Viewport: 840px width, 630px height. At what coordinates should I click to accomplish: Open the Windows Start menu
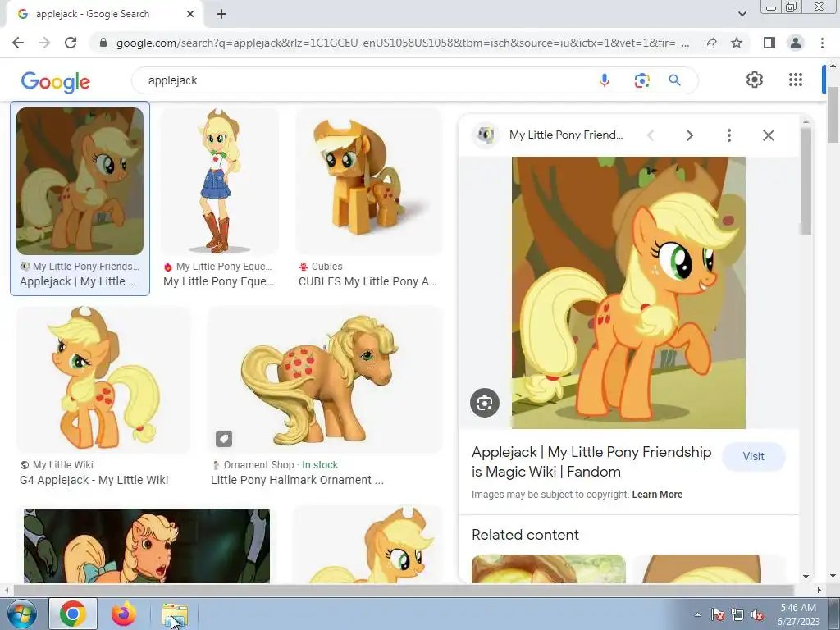pyautogui.click(x=21, y=614)
